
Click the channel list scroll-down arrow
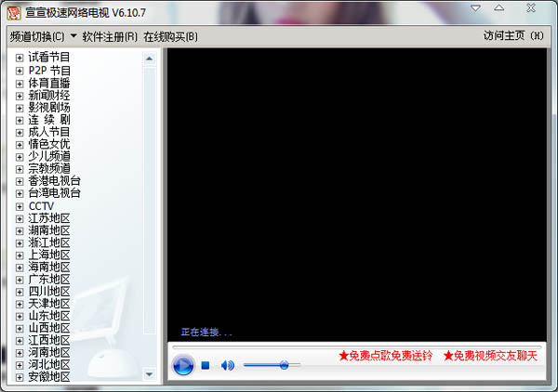click(150, 377)
